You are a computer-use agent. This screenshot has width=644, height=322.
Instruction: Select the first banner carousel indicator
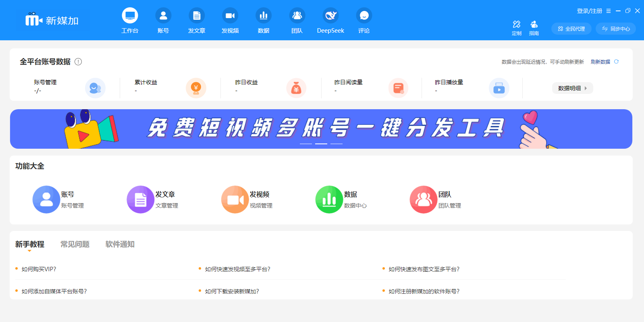coord(306,143)
